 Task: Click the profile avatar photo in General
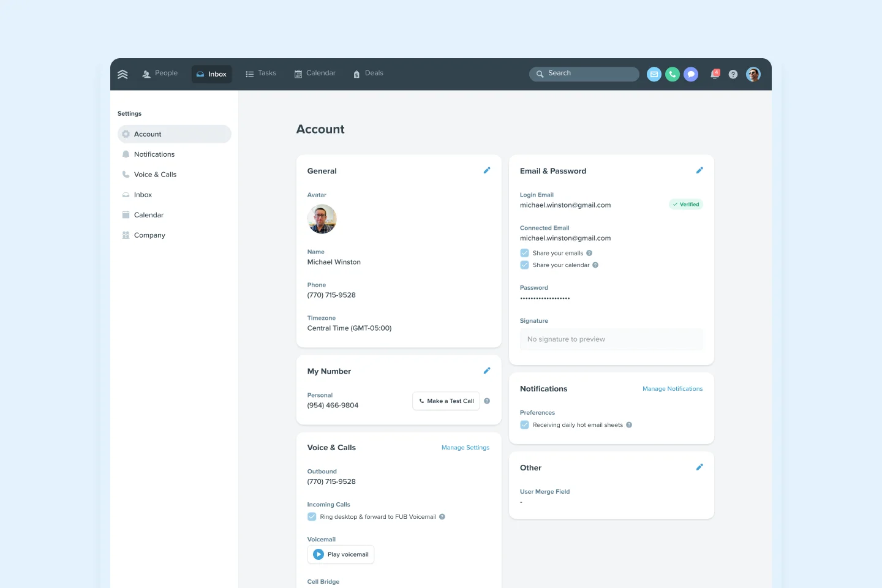click(x=322, y=219)
